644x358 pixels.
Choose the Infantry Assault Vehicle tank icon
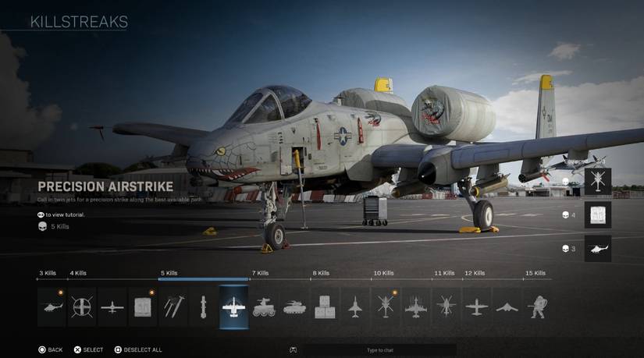[294, 307]
